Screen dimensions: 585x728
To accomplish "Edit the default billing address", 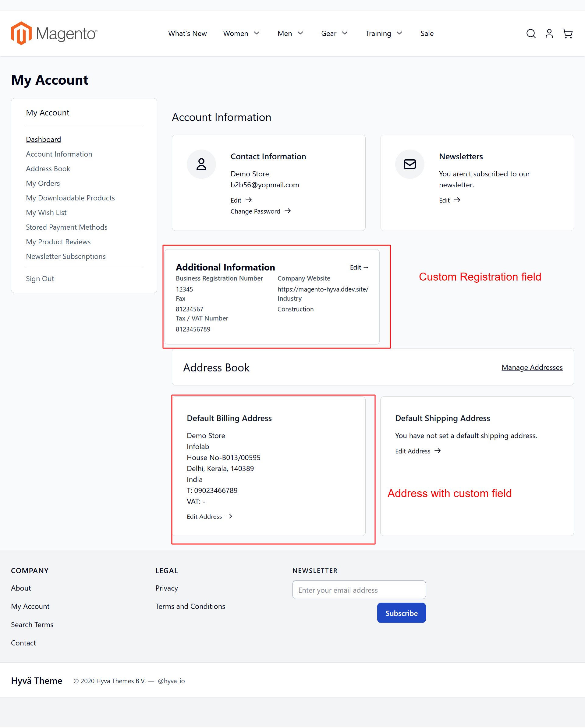I will (209, 516).
